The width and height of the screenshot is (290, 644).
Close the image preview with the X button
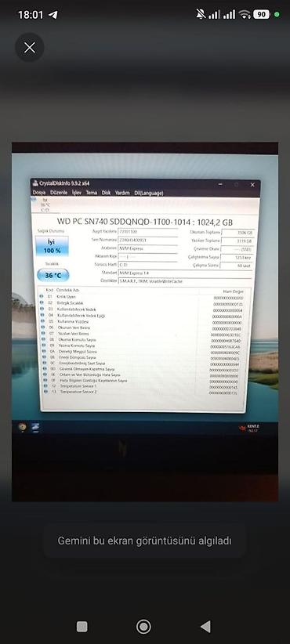(30, 48)
